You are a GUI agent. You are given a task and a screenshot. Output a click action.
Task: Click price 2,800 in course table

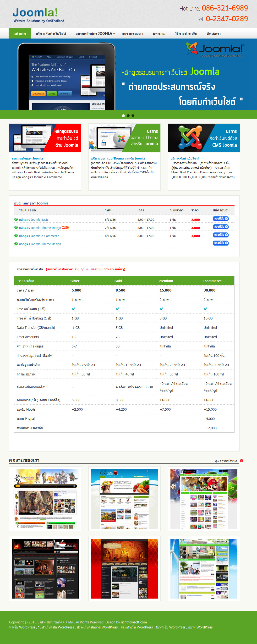196,220
